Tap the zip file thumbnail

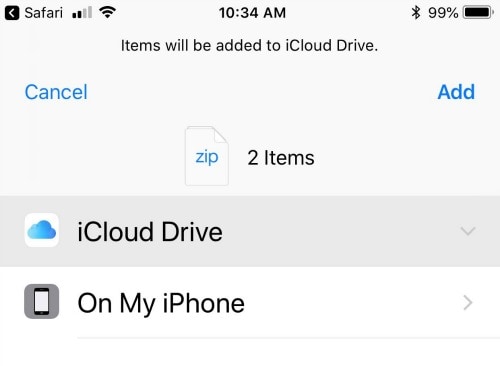click(207, 156)
